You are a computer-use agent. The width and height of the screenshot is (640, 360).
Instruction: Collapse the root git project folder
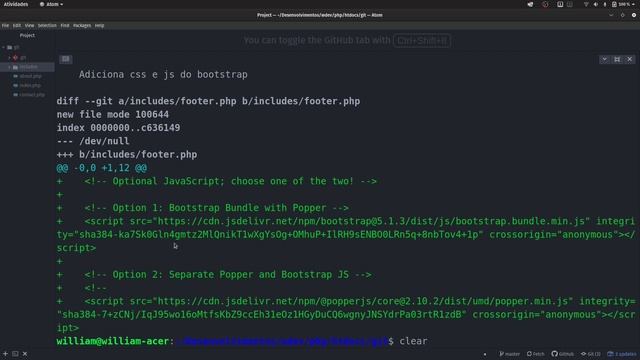(x=4, y=47)
